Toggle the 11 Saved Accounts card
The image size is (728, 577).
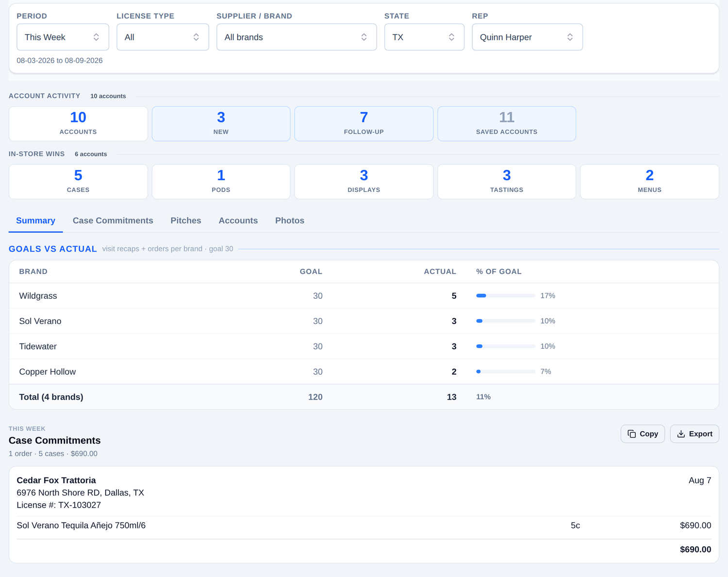[x=507, y=124]
